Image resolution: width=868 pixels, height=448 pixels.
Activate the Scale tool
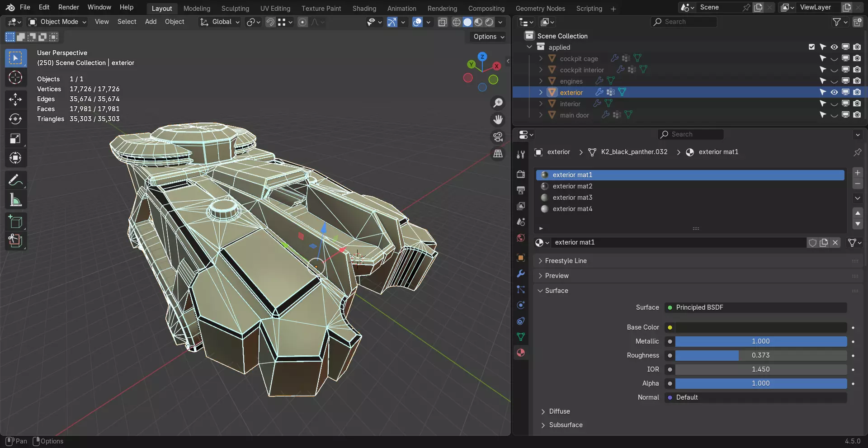pos(15,138)
